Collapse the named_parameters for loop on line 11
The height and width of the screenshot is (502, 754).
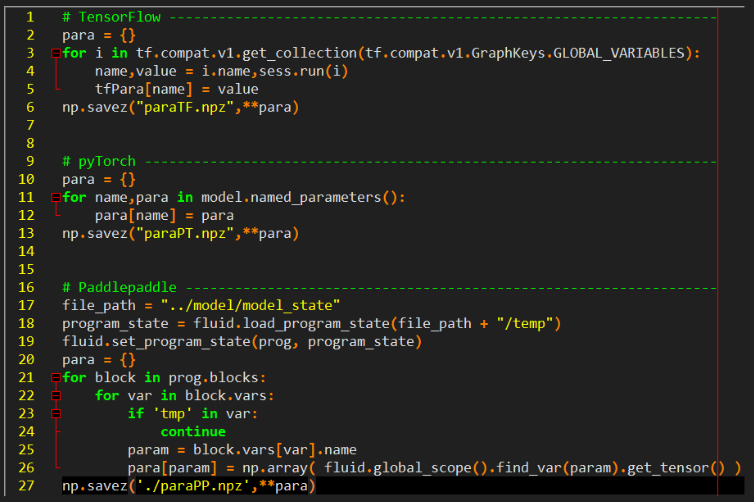55,198
